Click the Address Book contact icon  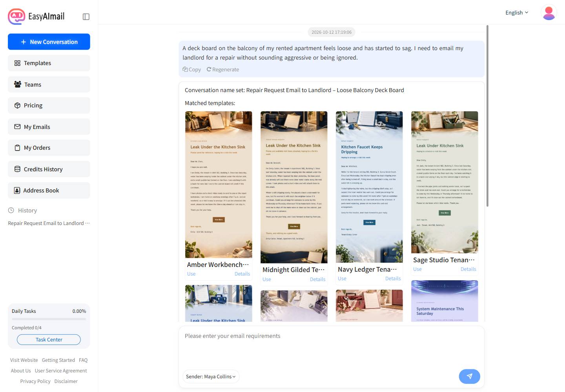[x=17, y=191]
